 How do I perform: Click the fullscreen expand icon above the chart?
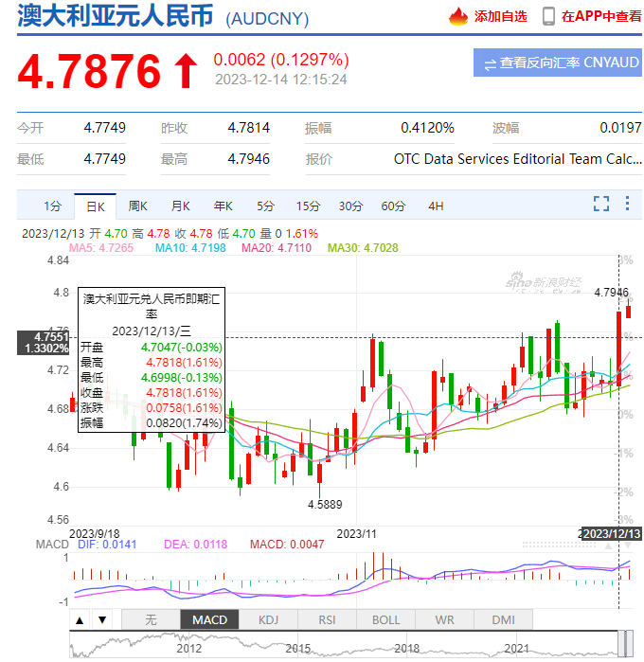click(600, 204)
